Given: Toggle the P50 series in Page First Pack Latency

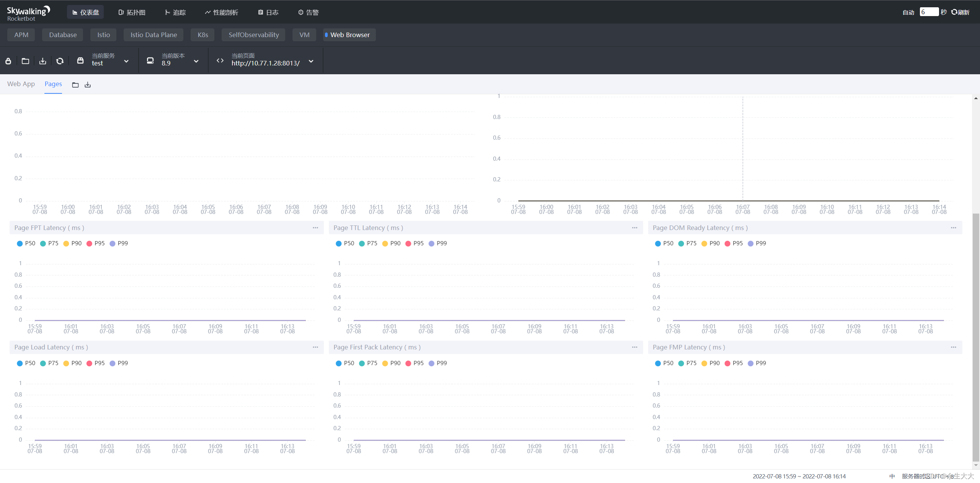Looking at the screenshot, I should tap(345, 363).
